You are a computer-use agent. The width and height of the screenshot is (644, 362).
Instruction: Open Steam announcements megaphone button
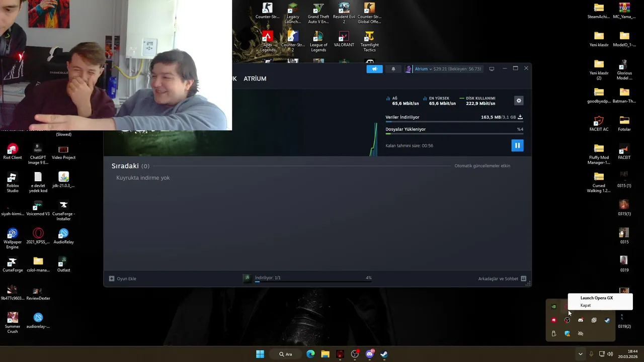(374, 69)
